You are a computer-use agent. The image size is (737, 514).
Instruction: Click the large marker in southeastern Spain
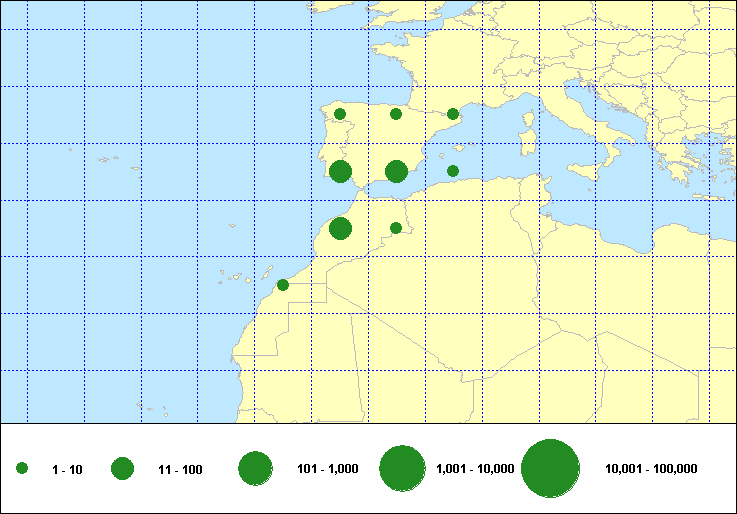click(x=396, y=171)
